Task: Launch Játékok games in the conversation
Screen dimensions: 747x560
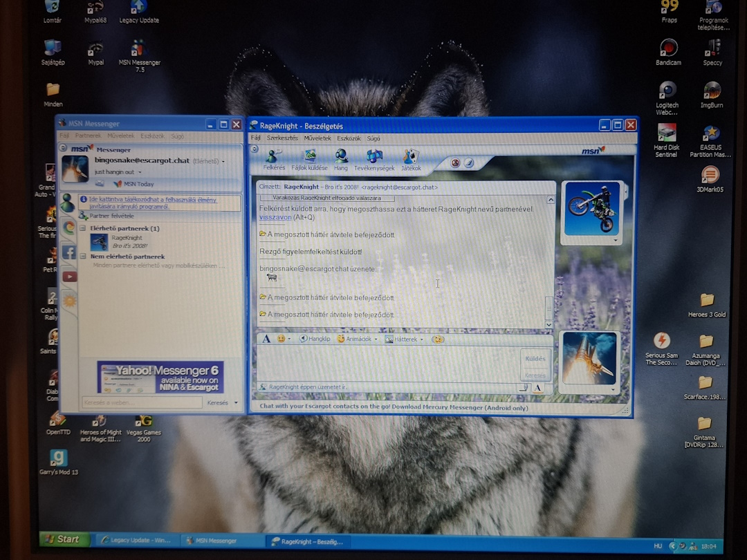Action: click(x=411, y=160)
